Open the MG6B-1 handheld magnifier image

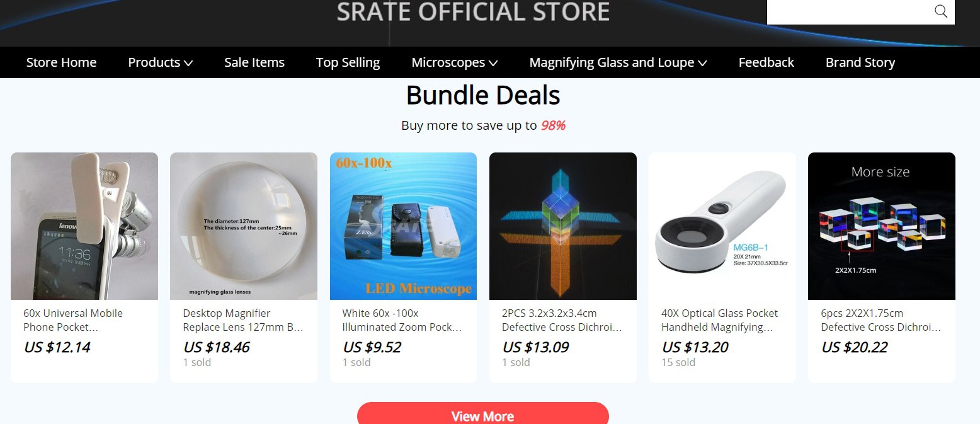(722, 226)
